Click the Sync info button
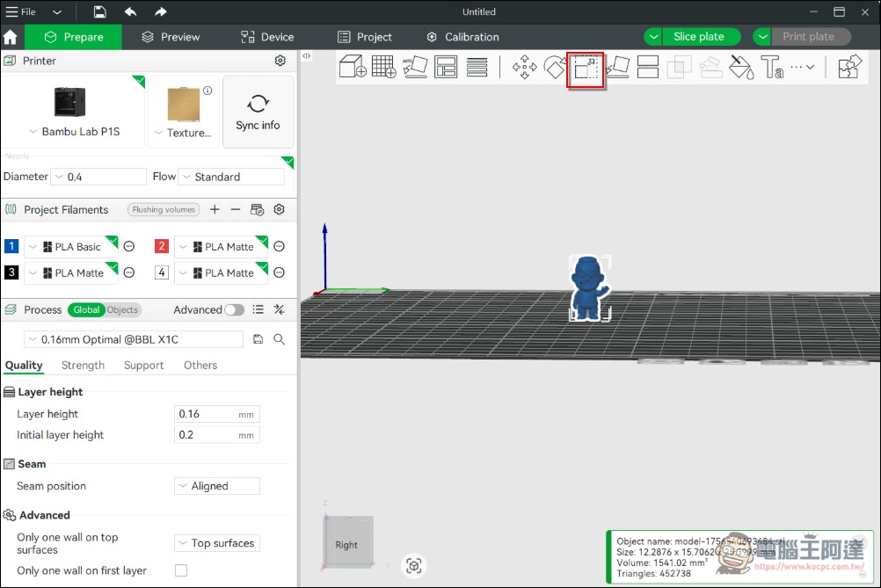 coord(258,112)
